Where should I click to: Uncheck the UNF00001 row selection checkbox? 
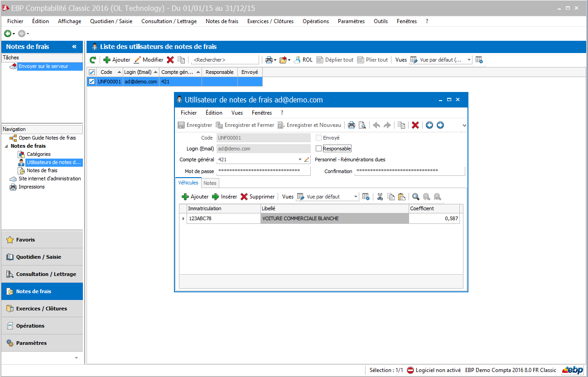coord(92,82)
